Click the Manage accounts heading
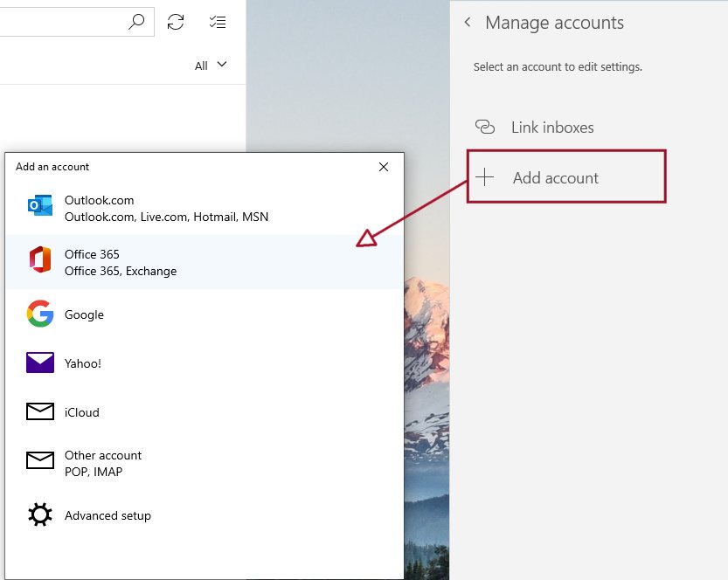The image size is (728, 580). coord(554,23)
